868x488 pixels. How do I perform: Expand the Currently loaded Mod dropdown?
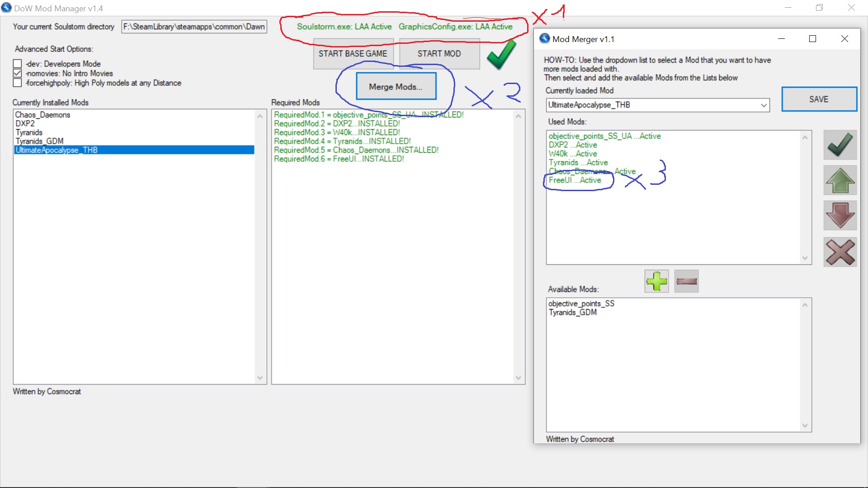tap(764, 105)
